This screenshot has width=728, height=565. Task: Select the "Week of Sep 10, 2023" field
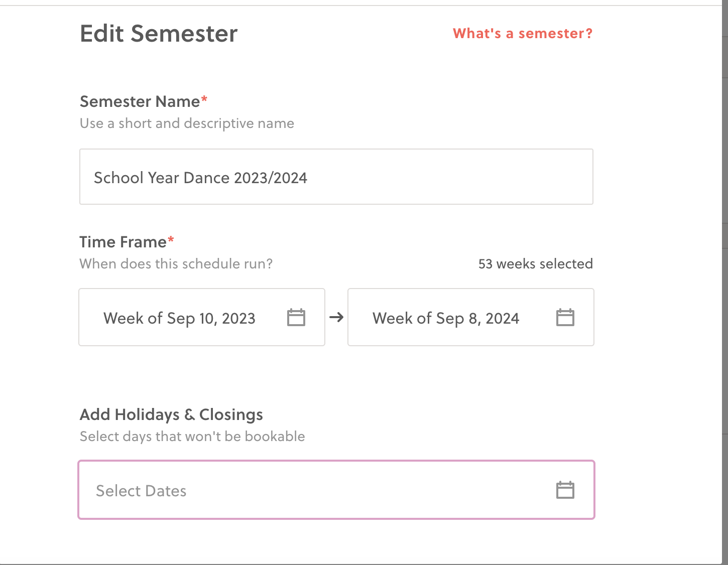[179, 318]
